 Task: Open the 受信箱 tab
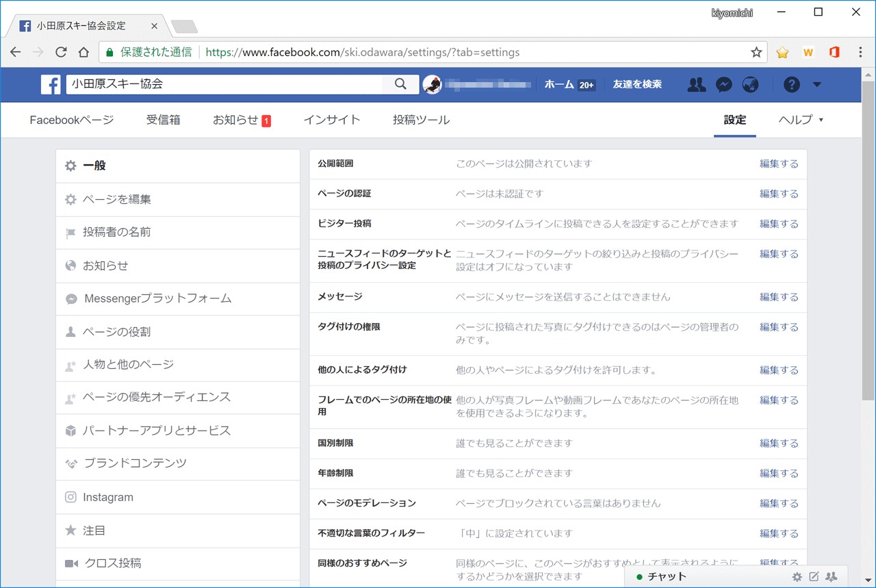click(x=163, y=120)
